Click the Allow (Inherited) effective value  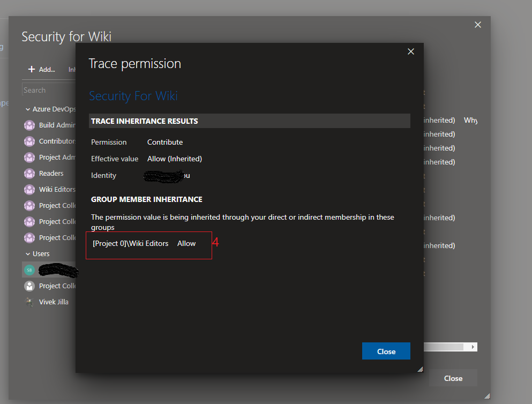(175, 159)
